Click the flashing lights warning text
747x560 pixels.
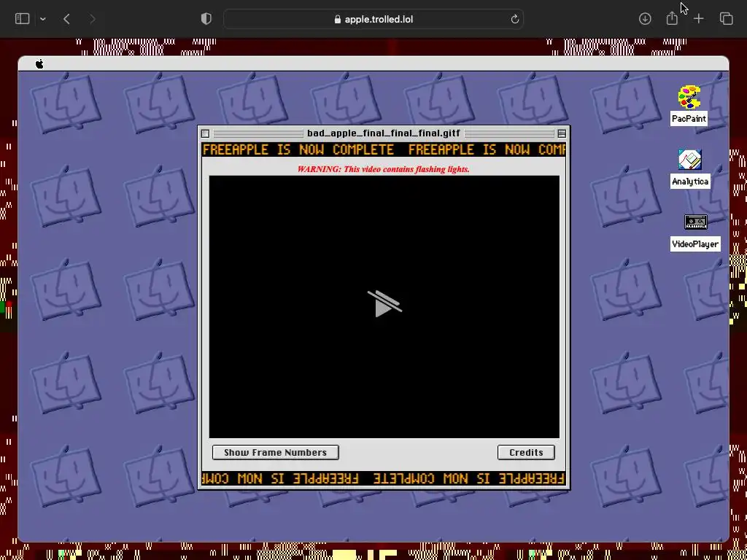[384, 169]
